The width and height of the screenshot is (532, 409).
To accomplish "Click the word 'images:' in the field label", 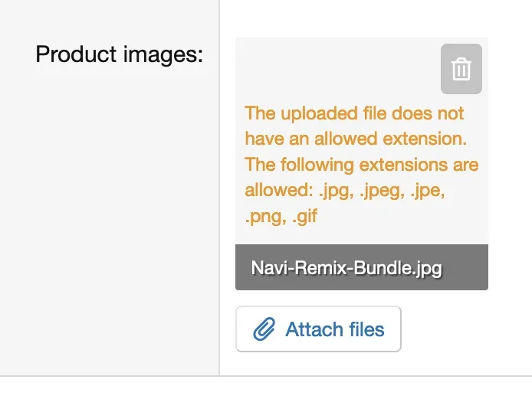I will [x=163, y=54].
